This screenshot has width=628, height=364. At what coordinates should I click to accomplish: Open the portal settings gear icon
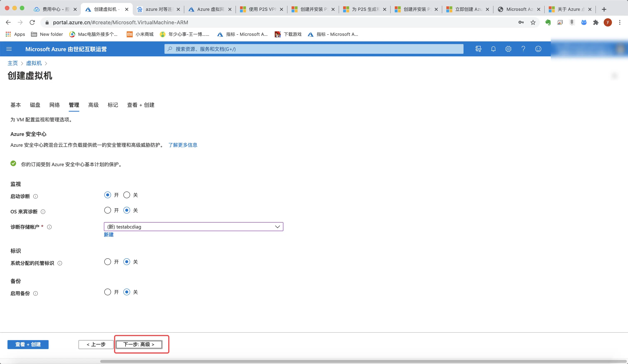(x=508, y=49)
